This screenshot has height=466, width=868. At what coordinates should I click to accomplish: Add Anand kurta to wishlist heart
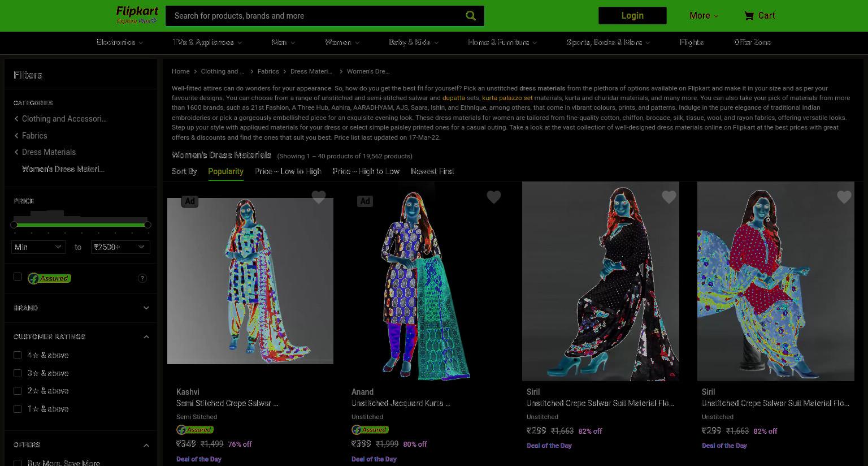(x=494, y=197)
